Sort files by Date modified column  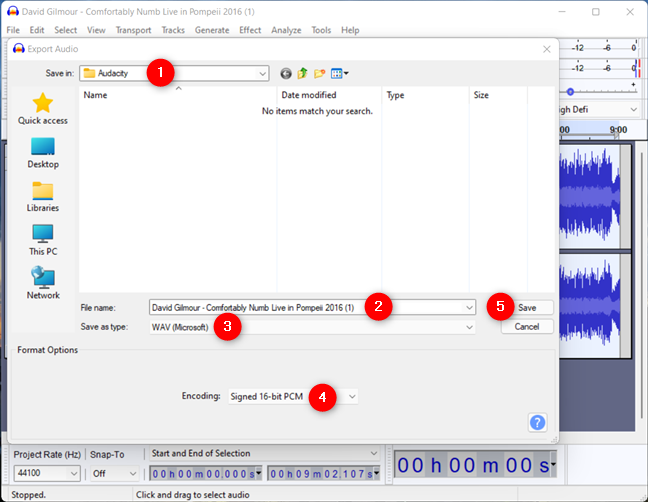pos(329,95)
